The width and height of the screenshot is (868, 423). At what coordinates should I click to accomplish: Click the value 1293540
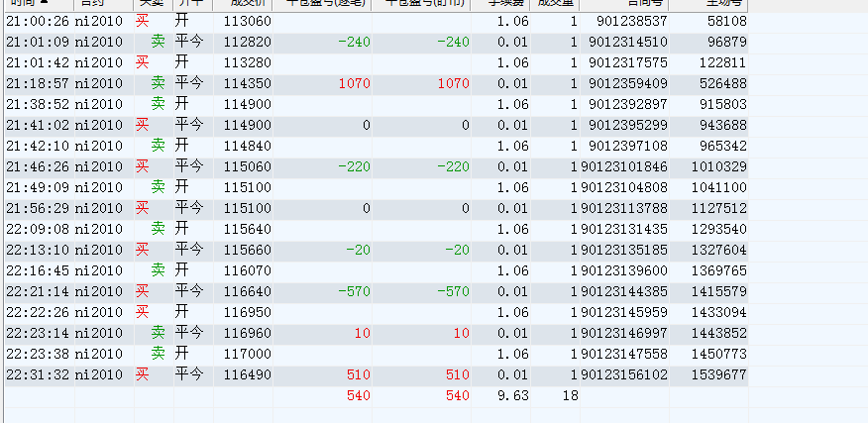(719, 229)
